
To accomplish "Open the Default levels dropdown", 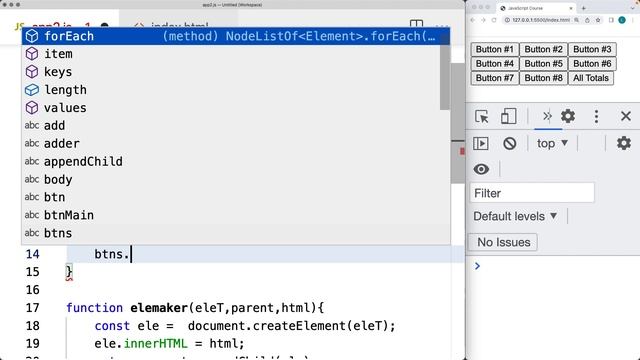I will point(515,216).
